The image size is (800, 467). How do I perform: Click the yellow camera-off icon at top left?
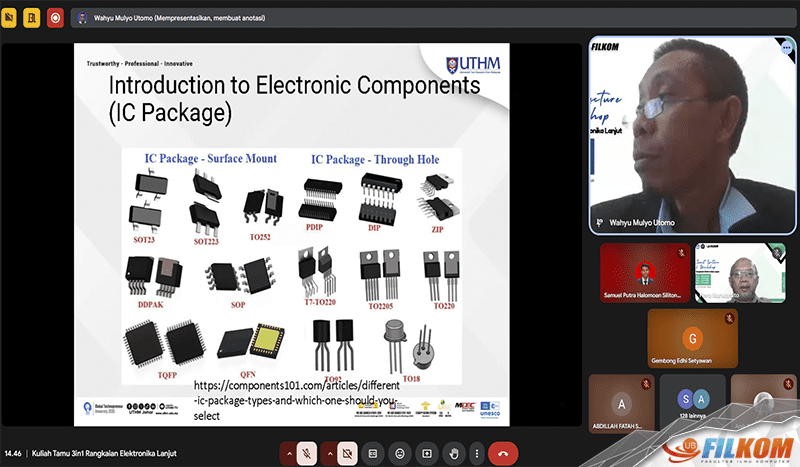(x=10, y=17)
